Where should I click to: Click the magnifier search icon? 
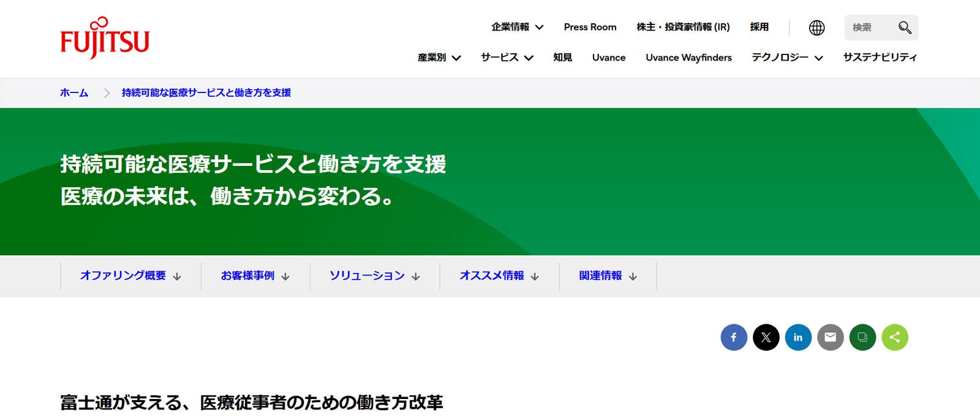(905, 28)
